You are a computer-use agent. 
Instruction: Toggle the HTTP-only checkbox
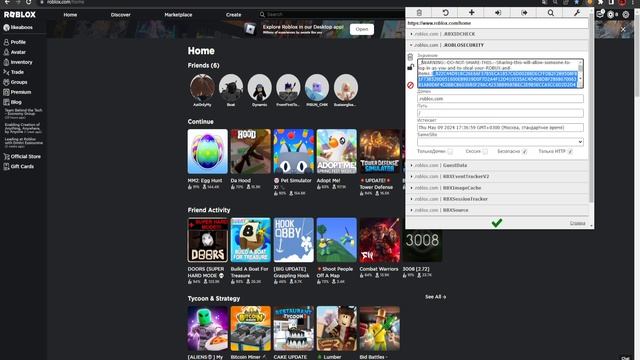570,151
